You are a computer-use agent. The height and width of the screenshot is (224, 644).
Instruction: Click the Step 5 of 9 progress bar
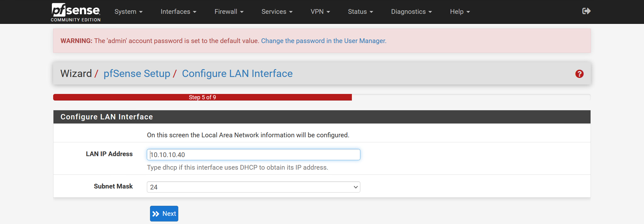[203, 97]
